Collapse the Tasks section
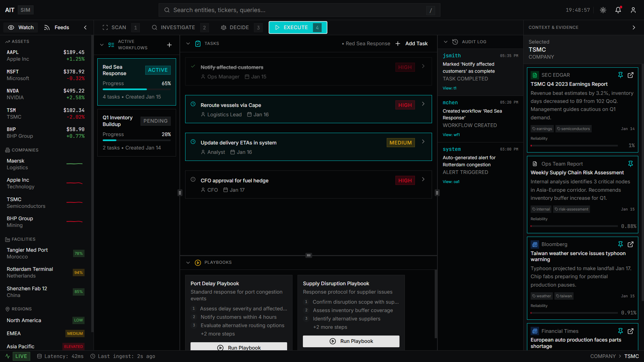This screenshot has width=644, height=362. click(x=188, y=44)
